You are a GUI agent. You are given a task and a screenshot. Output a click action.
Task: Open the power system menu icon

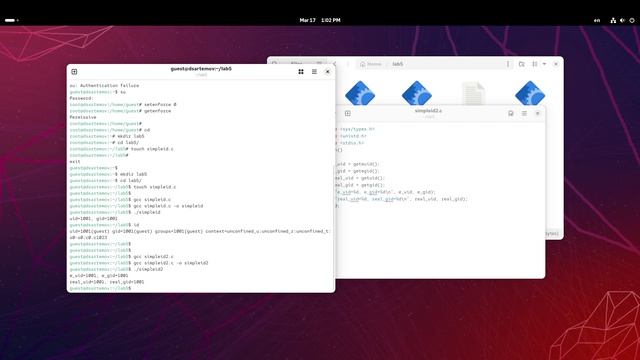[632, 20]
